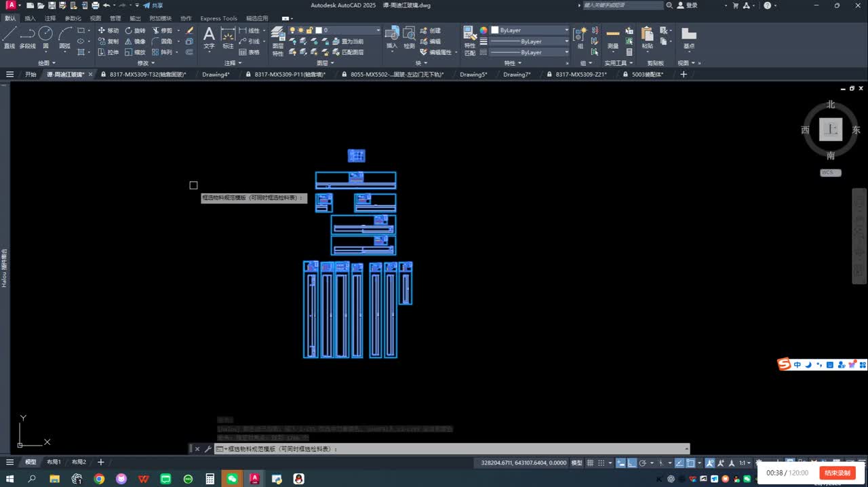The width and height of the screenshot is (868, 487).
Task: Click the Dimension (标注) tool
Action: coord(228,38)
